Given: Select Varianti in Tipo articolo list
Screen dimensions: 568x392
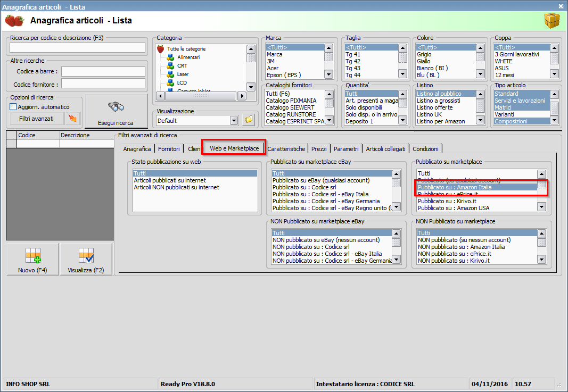Looking at the screenshot, I should click(522, 114).
